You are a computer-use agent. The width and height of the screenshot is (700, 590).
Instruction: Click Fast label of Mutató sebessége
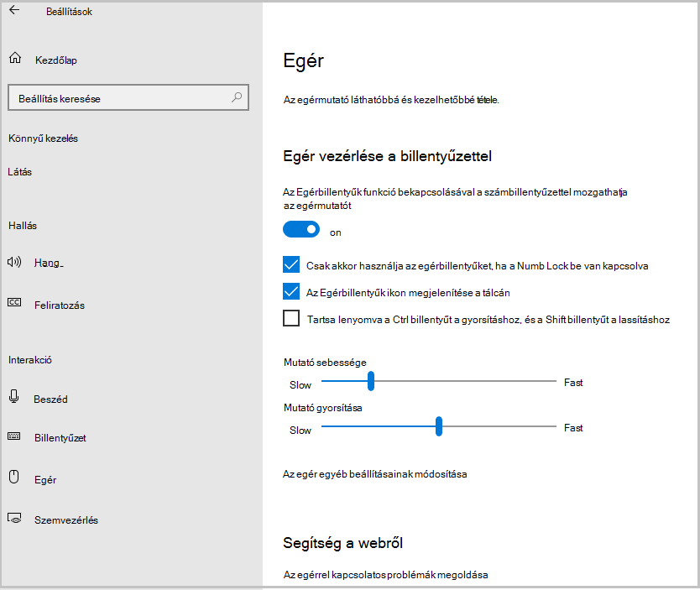[573, 383]
